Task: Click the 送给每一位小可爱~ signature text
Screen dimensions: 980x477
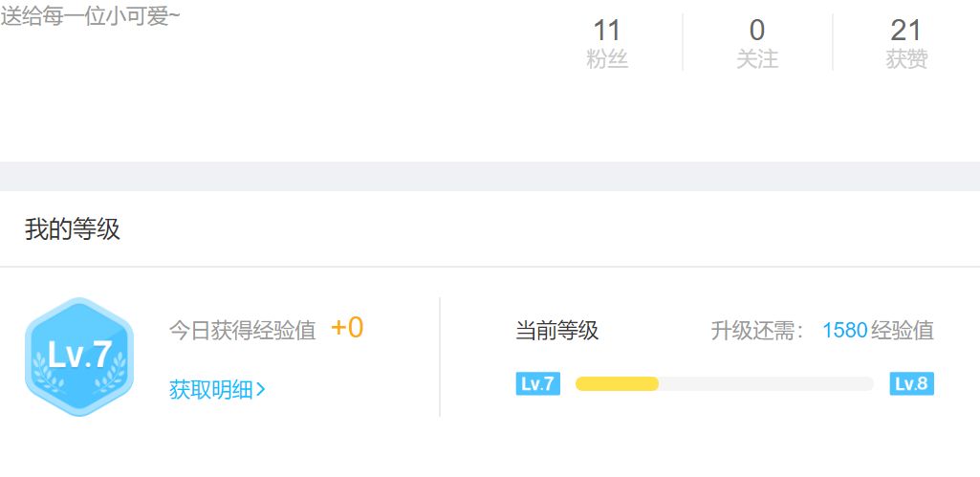Action: tap(90, 16)
